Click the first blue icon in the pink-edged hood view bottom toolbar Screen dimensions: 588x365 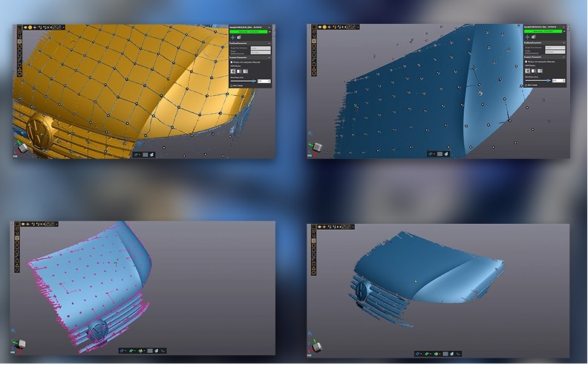click(122, 351)
